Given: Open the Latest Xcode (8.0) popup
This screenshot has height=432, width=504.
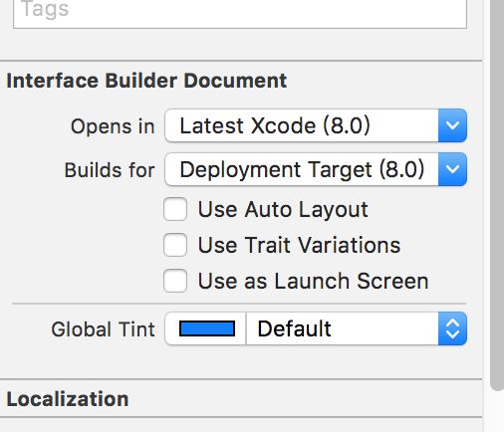Looking at the screenshot, I should pyautogui.click(x=316, y=125).
